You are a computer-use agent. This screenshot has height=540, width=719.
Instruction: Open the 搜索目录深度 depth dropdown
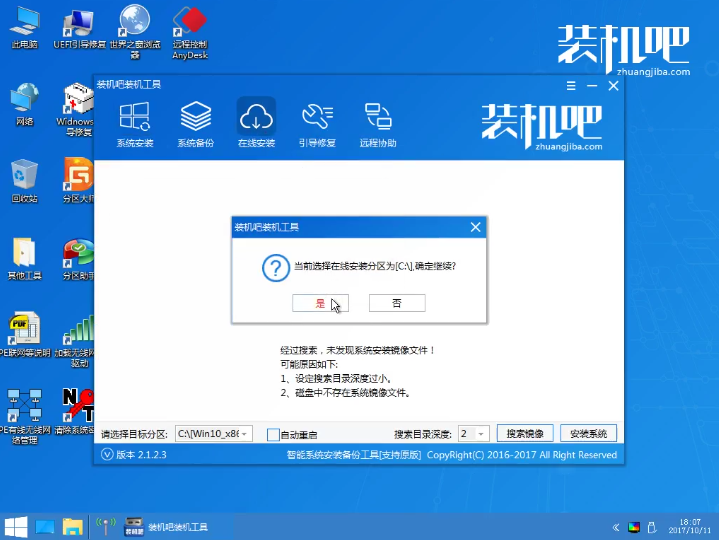[480, 434]
